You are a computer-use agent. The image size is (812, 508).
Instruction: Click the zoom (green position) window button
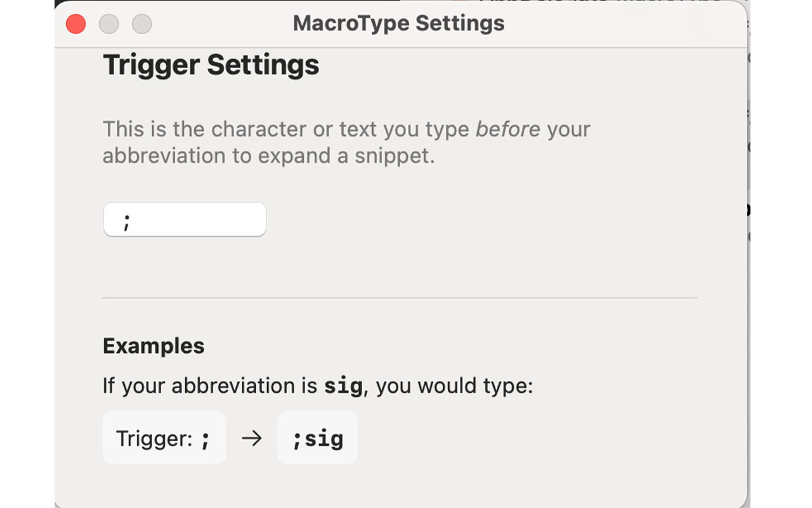click(x=141, y=23)
